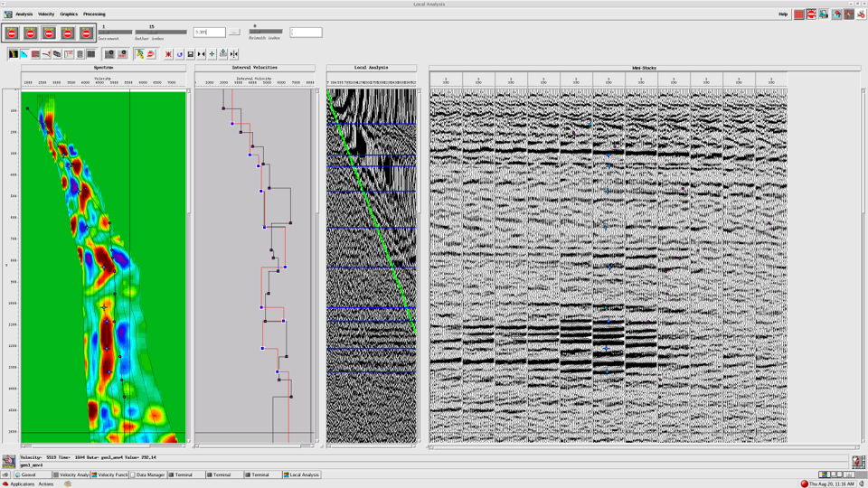Viewport: 868px width, 488px height.
Task: Adjust the Gather index slider
Action: [153, 33]
